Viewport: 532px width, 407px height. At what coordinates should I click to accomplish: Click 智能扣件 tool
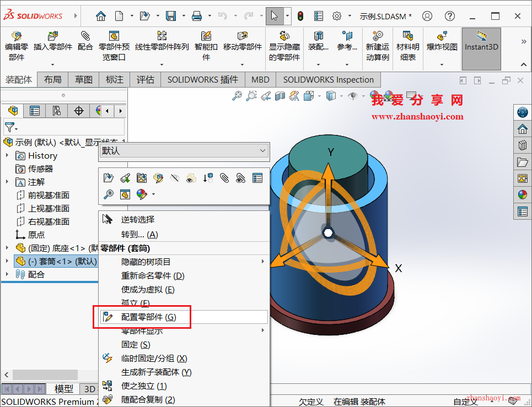point(206,46)
